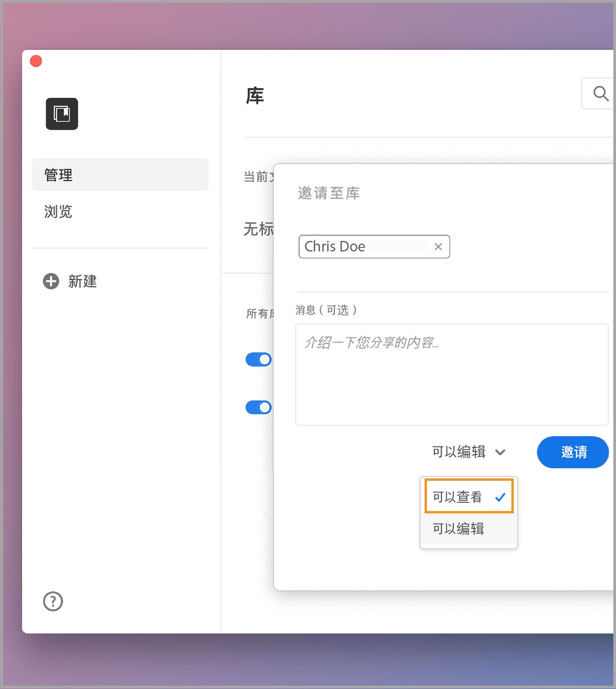The height and width of the screenshot is (689, 616).
Task: Click the checkmark next to 可以查看
Action: point(500,497)
